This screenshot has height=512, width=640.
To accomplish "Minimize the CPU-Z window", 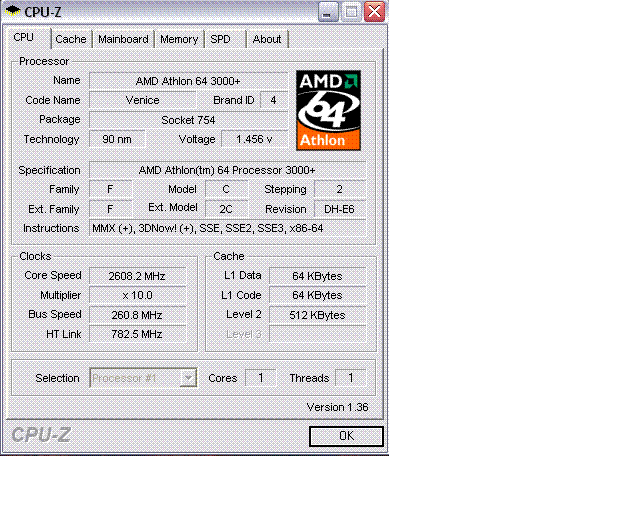I will pos(328,11).
